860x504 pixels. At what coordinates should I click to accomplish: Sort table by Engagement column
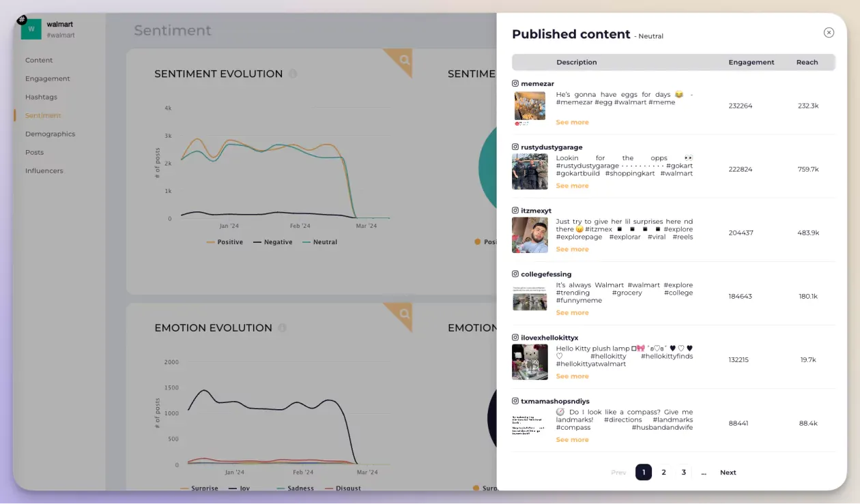click(x=751, y=62)
